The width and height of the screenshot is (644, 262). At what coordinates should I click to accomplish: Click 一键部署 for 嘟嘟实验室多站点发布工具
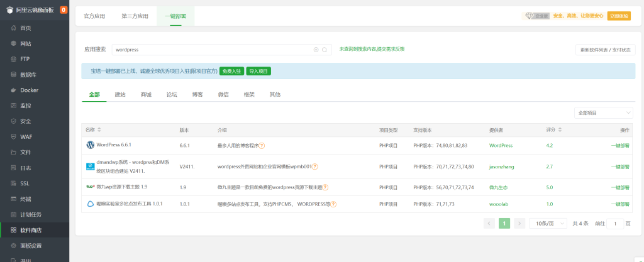[x=620, y=204]
